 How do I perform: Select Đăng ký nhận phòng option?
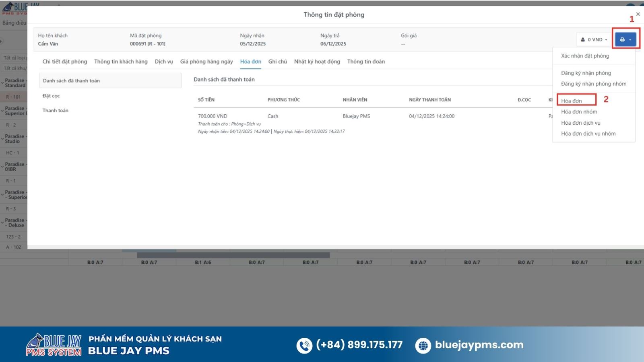tap(586, 73)
